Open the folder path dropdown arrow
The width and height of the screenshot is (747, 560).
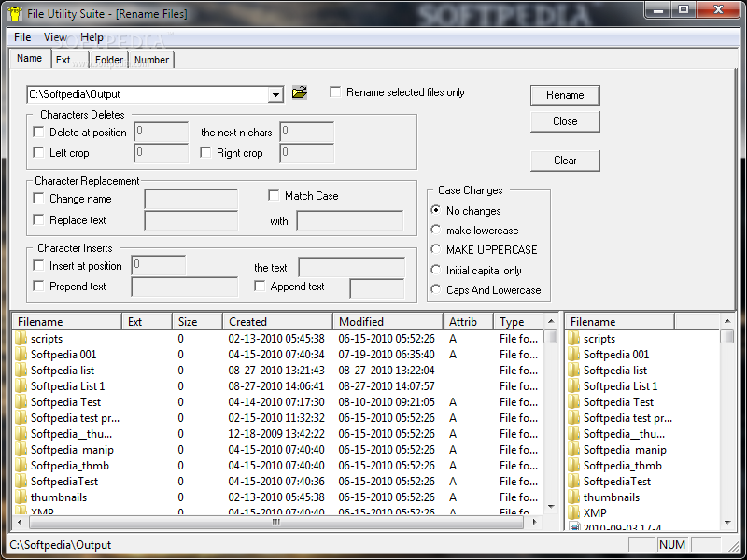[x=275, y=94]
